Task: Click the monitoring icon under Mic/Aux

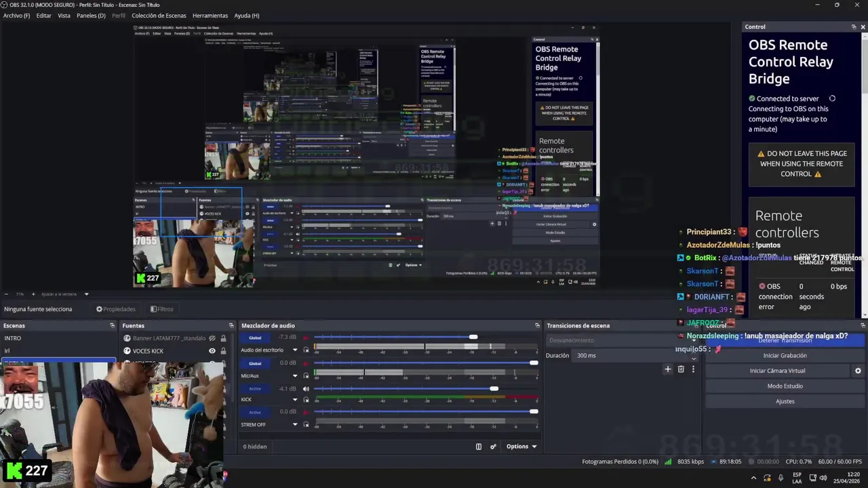Action: tap(306, 376)
